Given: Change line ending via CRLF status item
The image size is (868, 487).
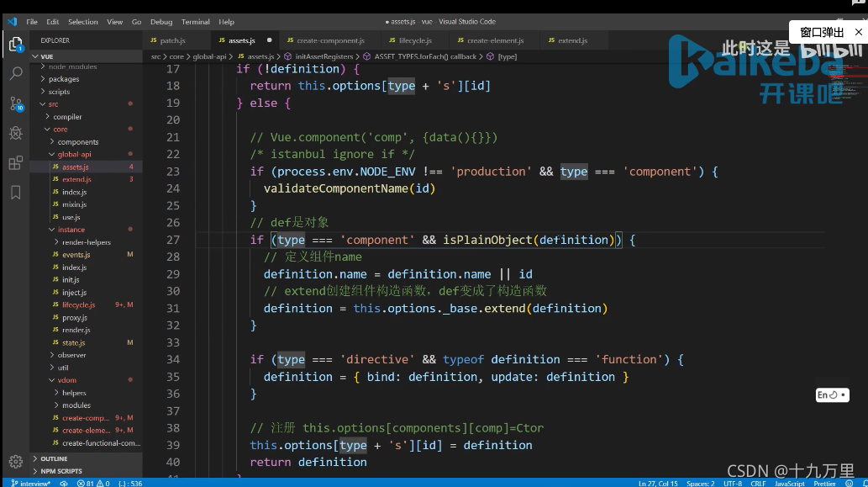Looking at the screenshot, I should click(758, 483).
